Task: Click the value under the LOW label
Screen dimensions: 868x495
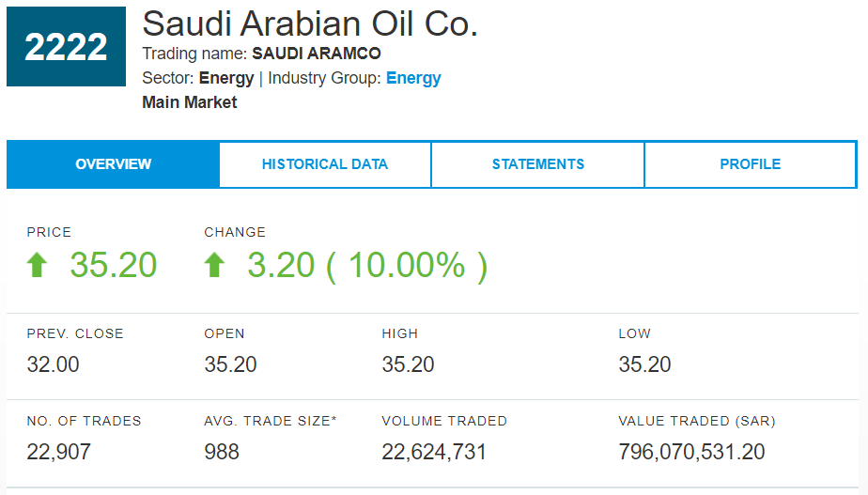Action: tap(644, 364)
